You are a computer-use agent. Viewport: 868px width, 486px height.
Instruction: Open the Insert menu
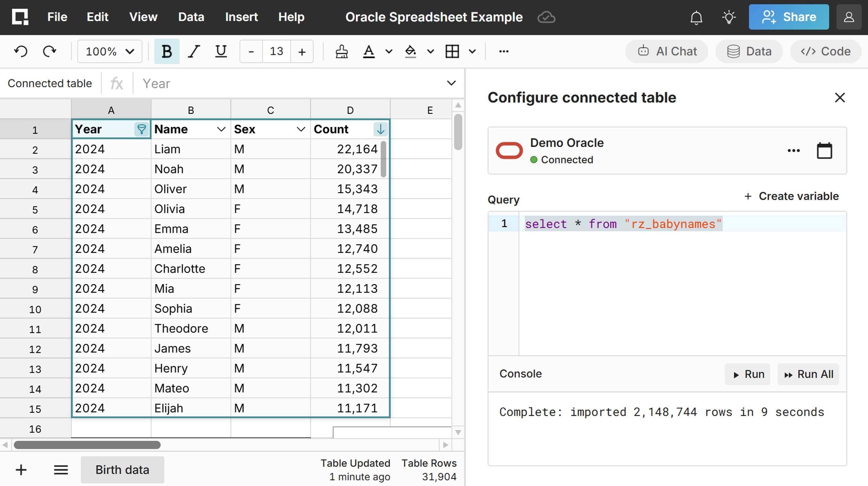pyautogui.click(x=241, y=17)
